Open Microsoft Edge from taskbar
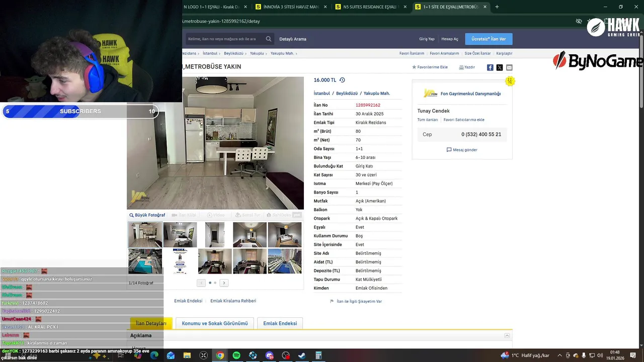This screenshot has width=644, height=362. coord(154,355)
